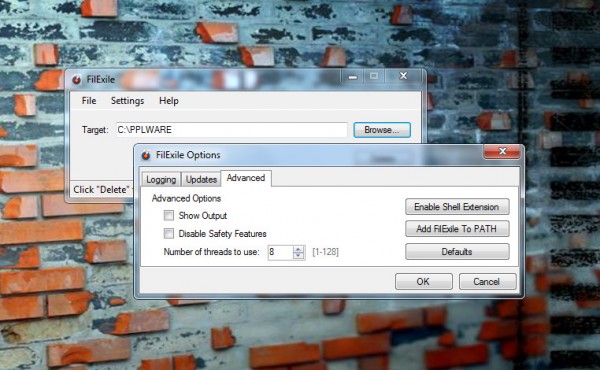This screenshot has height=370, width=600.
Task: Tick the Disable Safety Features checkbox
Action: pyautogui.click(x=169, y=233)
